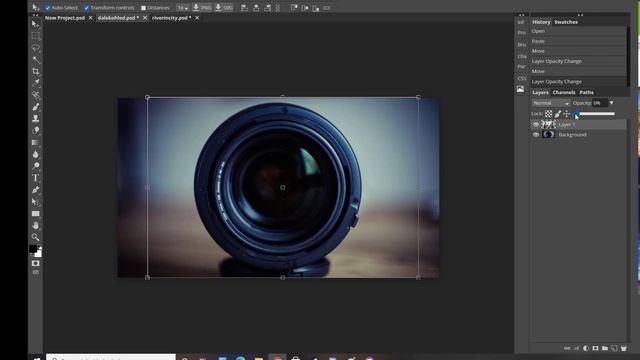The image size is (640, 360).
Task: Select the Rectangle Select tool
Action: click(36, 36)
